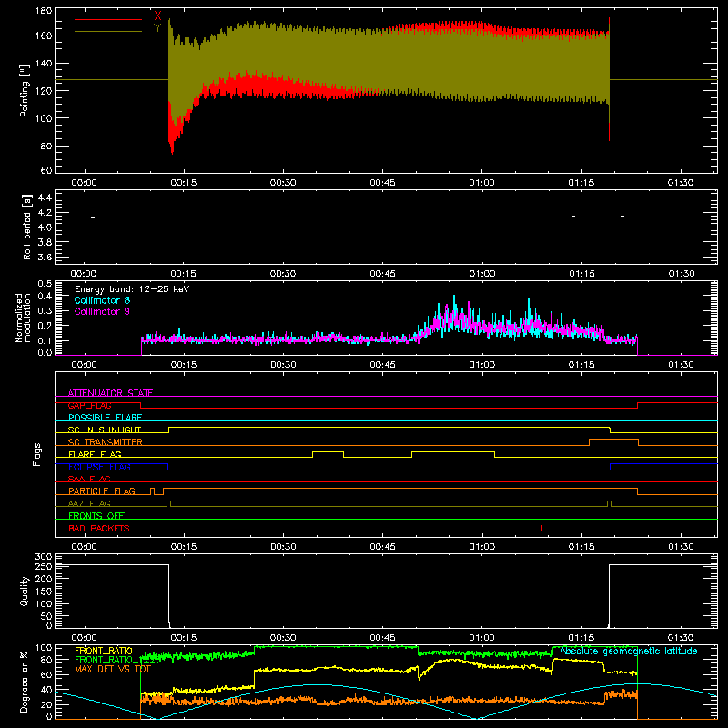The image size is (728, 728).
Task: Click the Degrees or % axis title
Action: click(x=25, y=682)
